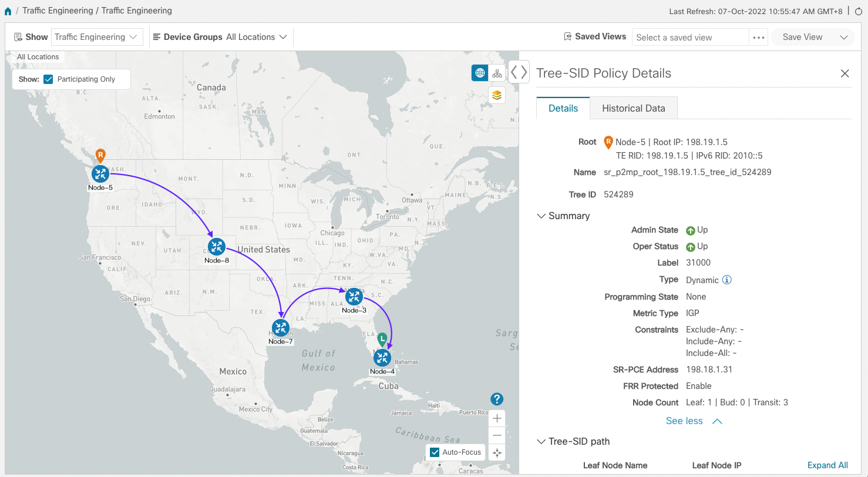
Task: Switch to logical topology view
Action: point(497,73)
